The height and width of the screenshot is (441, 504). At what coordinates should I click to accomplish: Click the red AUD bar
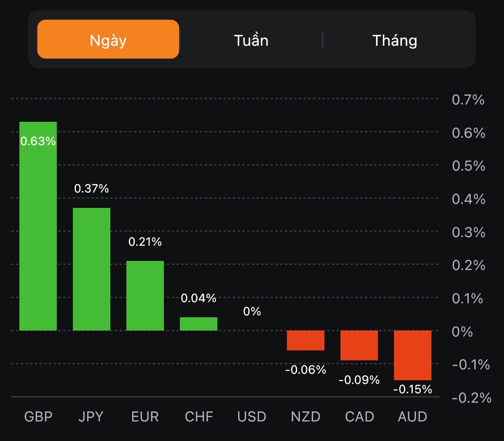[413, 355]
